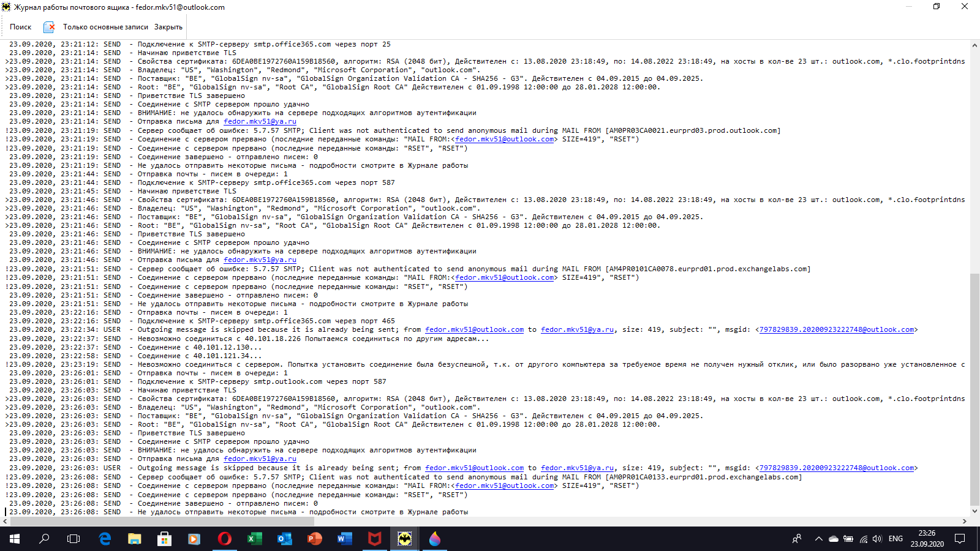
Task: Open fedor.mkv51@ya.ru link in the 23:21:46 Отправка письма row
Action: pos(260,260)
